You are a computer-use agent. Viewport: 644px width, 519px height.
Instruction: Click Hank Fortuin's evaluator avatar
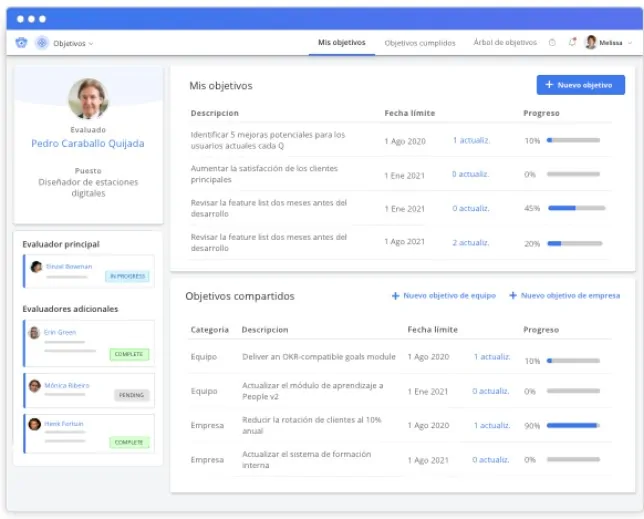click(35, 424)
